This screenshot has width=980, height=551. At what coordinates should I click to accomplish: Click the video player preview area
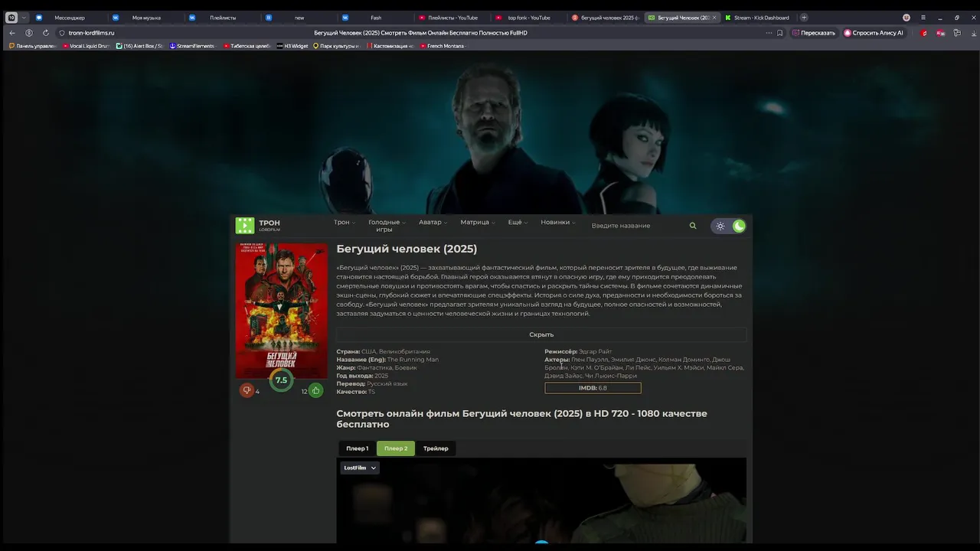click(541, 500)
